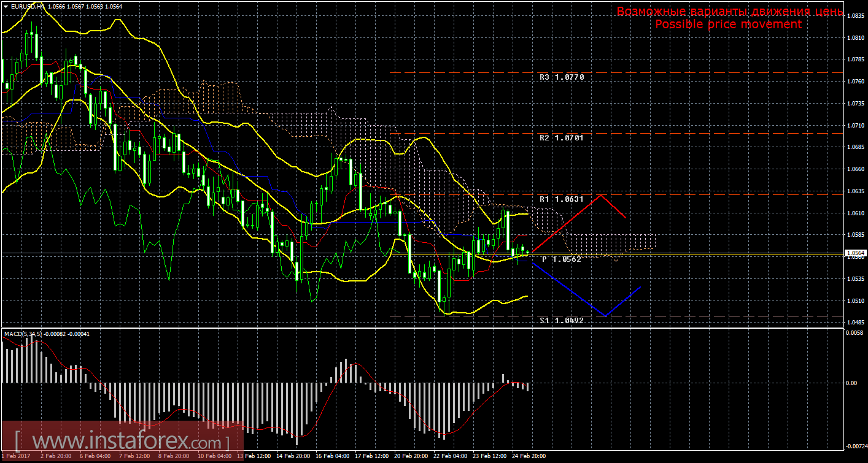868x463 pixels.
Task: Click the R1 1.0631 resistance label
Action: (x=561, y=199)
